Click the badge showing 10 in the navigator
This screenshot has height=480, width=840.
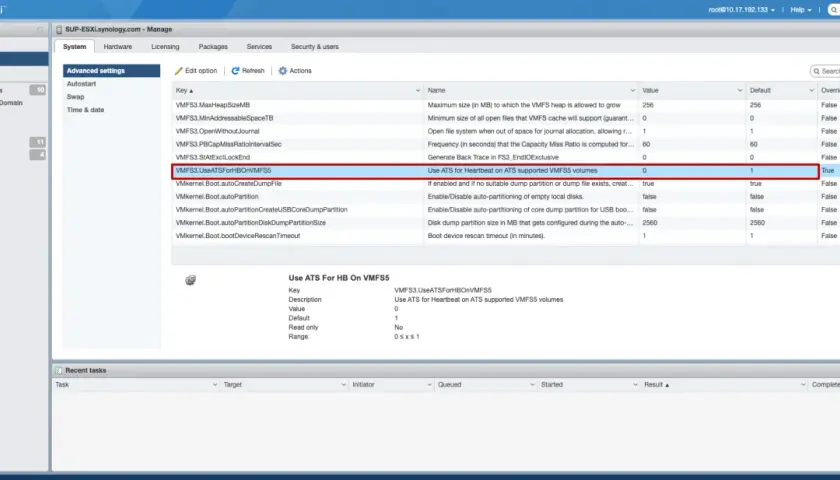(38, 90)
